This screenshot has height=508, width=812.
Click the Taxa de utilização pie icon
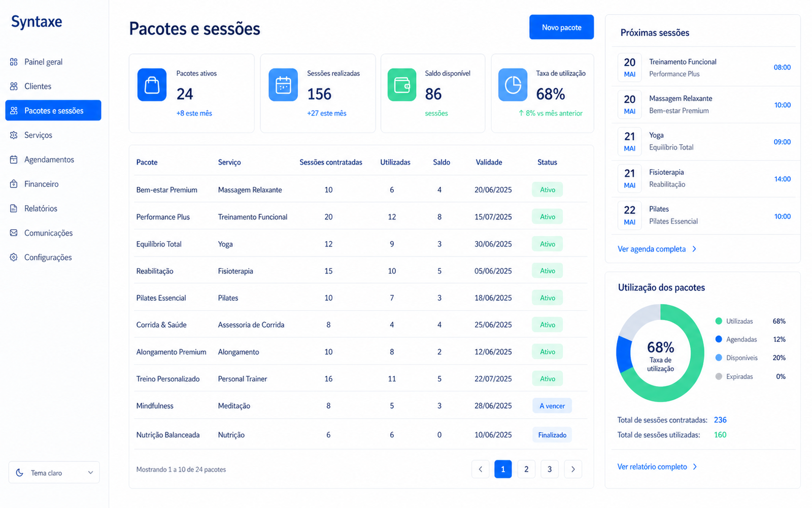click(513, 85)
